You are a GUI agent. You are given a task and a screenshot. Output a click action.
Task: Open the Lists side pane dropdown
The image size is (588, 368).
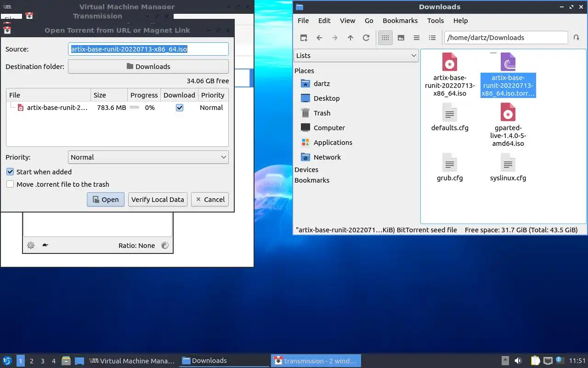[x=356, y=55]
